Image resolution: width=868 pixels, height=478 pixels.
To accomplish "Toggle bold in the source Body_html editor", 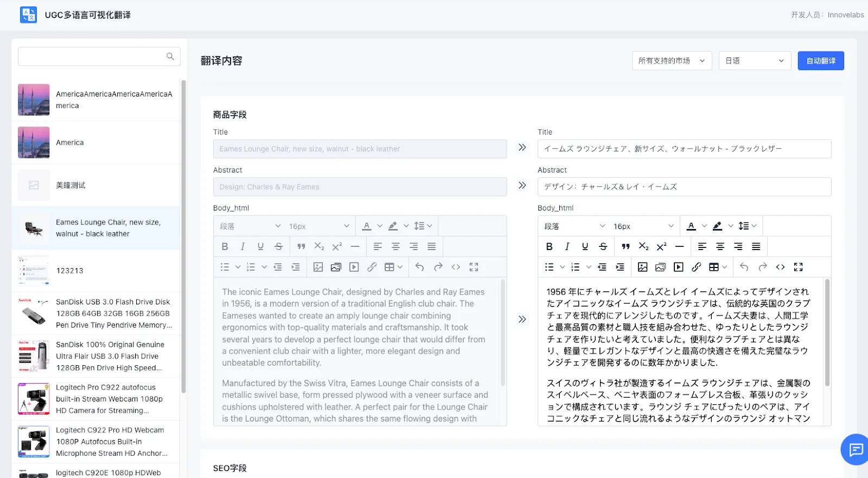I will (x=225, y=246).
